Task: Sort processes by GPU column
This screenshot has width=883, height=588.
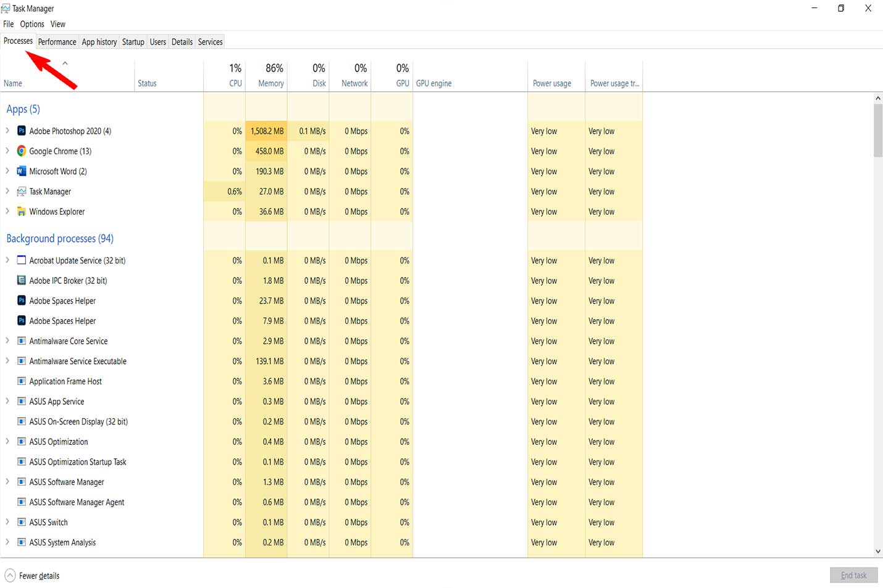Action: pos(392,77)
